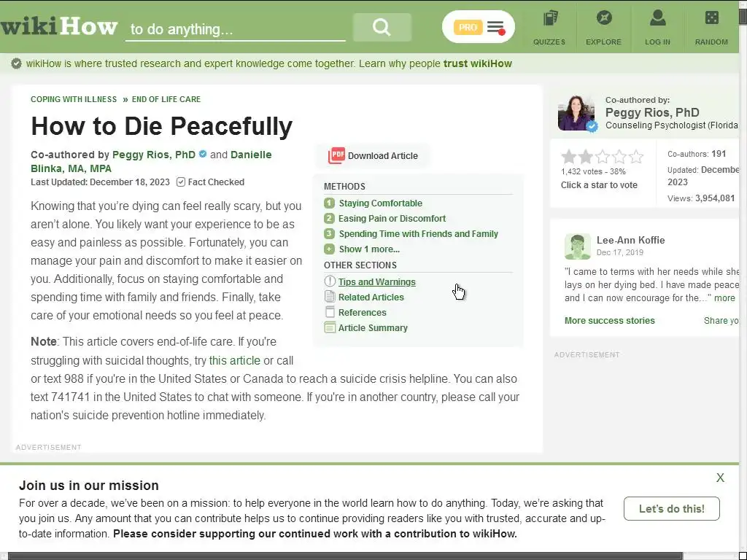Jump to Easing Pain or Discomfort
747x560 pixels.
pos(392,219)
